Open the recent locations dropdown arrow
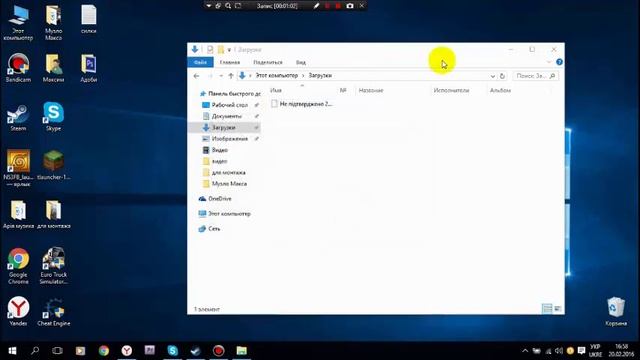Image resolution: width=640 pixels, height=360 pixels. tap(221, 76)
